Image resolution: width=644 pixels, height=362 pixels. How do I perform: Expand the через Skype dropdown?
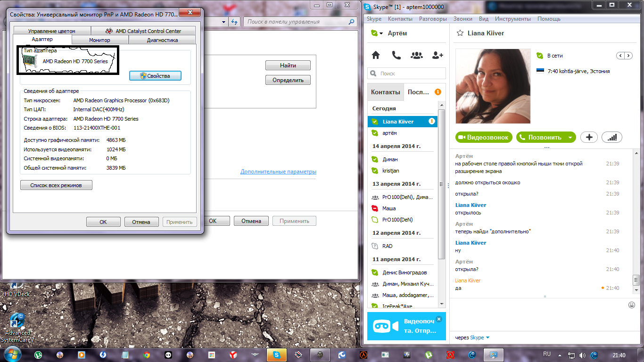click(487, 337)
